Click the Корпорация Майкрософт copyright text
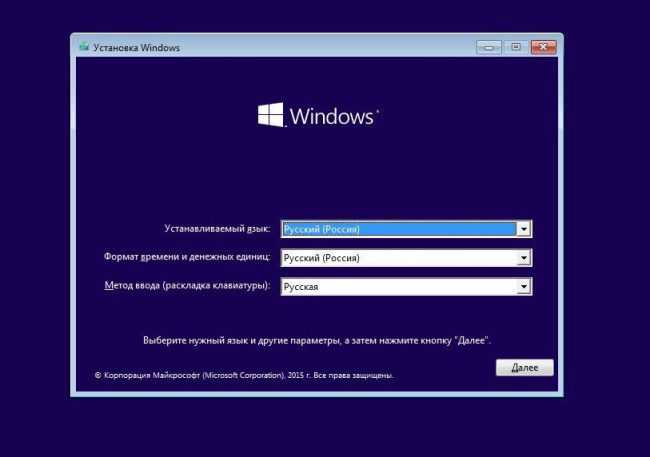Screen dimensions: 650x457 point(244,375)
